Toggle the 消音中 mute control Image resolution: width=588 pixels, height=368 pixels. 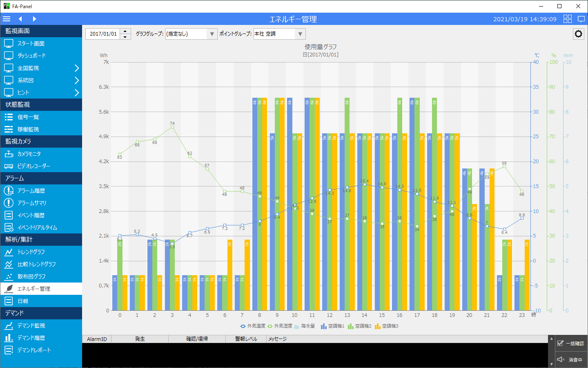571,360
